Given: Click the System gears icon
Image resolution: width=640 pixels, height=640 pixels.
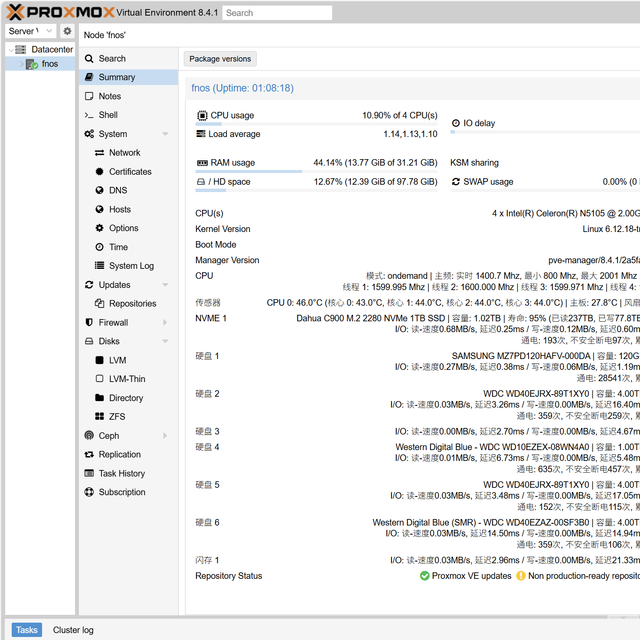Looking at the screenshot, I should click(x=89, y=134).
